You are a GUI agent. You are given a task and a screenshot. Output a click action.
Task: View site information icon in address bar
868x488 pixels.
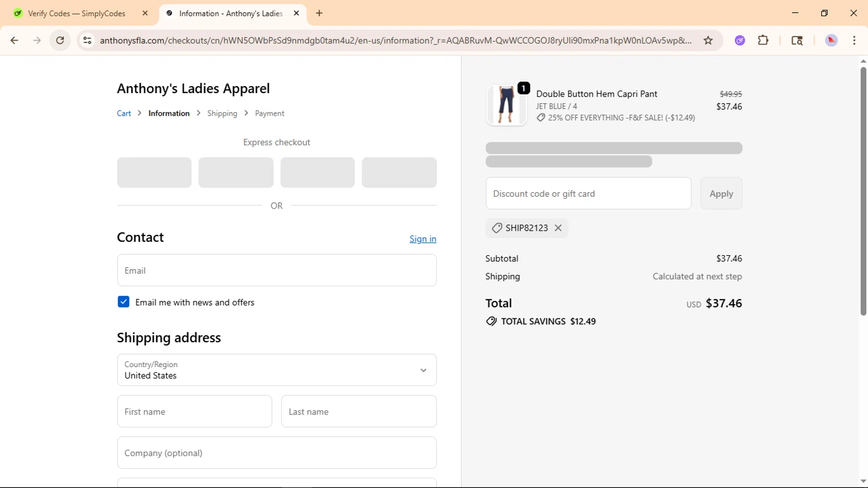(x=87, y=41)
